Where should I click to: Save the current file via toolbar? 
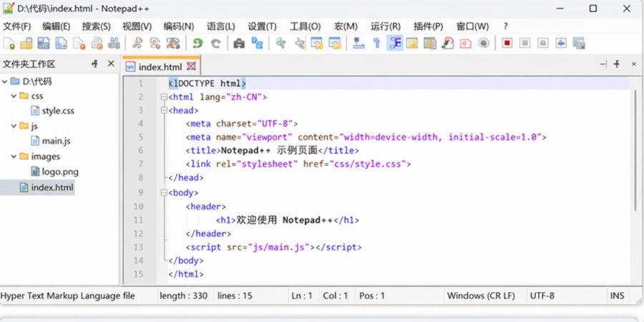(x=44, y=43)
